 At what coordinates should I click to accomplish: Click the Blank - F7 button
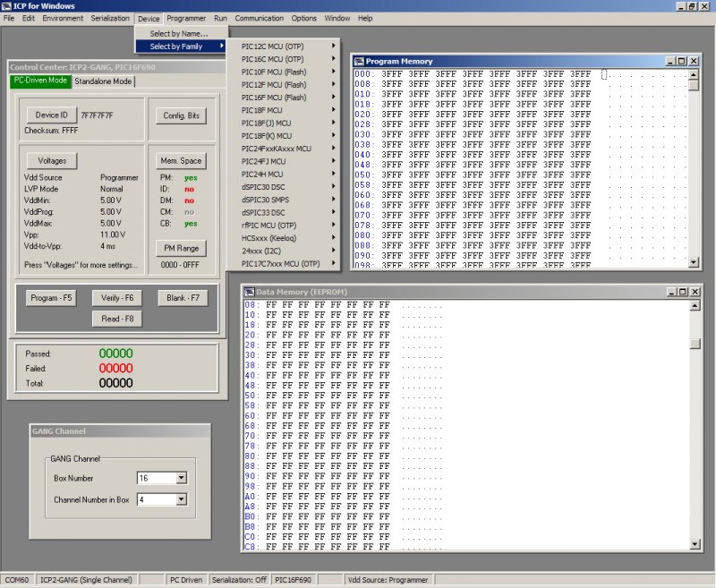[x=183, y=298]
